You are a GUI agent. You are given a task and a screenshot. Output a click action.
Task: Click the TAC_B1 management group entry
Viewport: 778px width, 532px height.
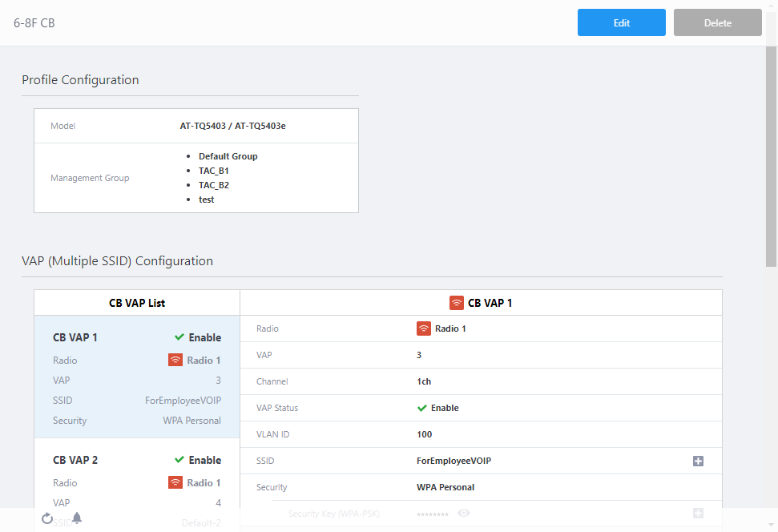(214, 171)
